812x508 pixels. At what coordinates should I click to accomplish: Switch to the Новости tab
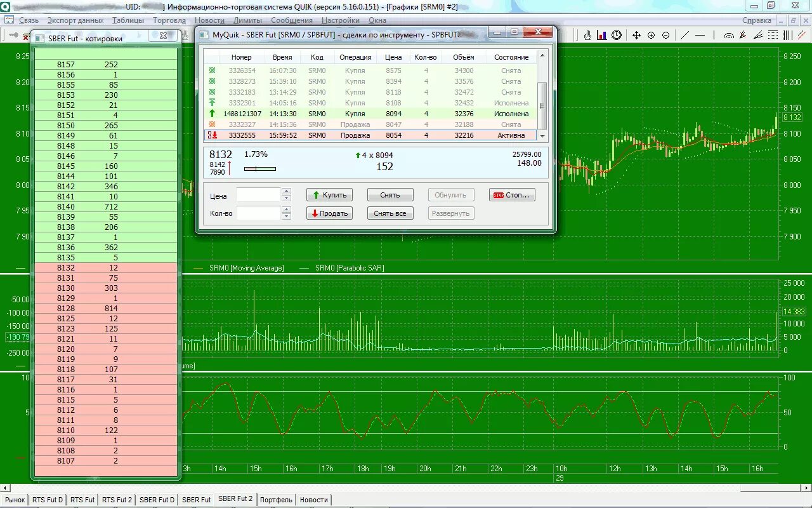click(x=314, y=500)
